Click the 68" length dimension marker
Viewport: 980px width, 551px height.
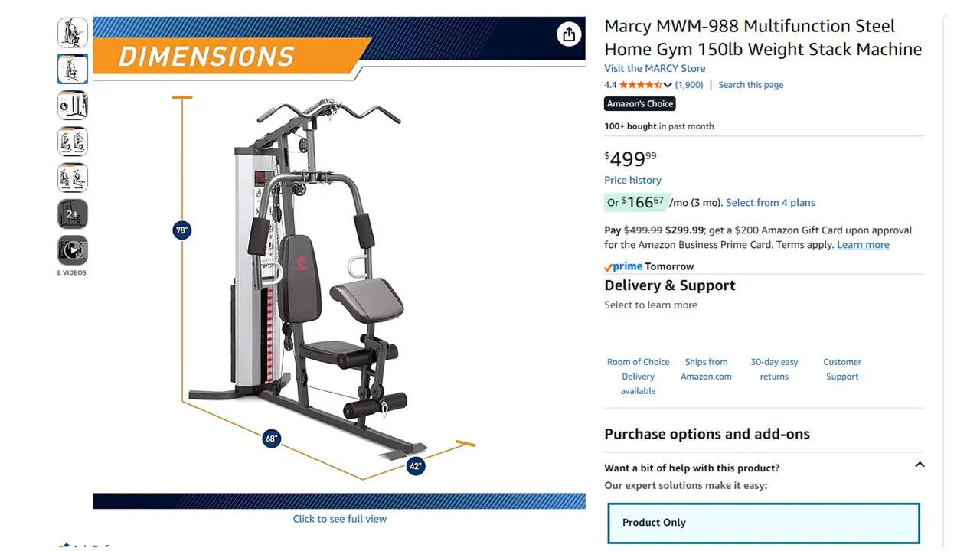pyautogui.click(x=271, y=439)
